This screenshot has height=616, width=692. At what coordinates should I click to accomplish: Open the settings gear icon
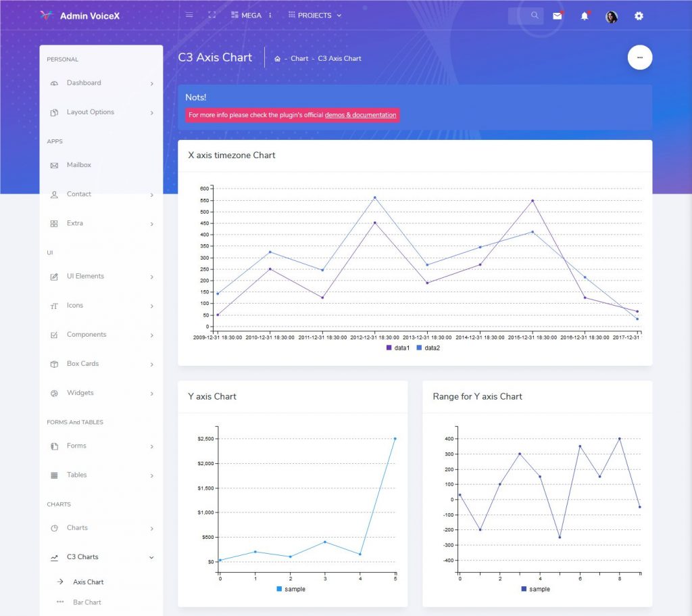tap(639, 15)
